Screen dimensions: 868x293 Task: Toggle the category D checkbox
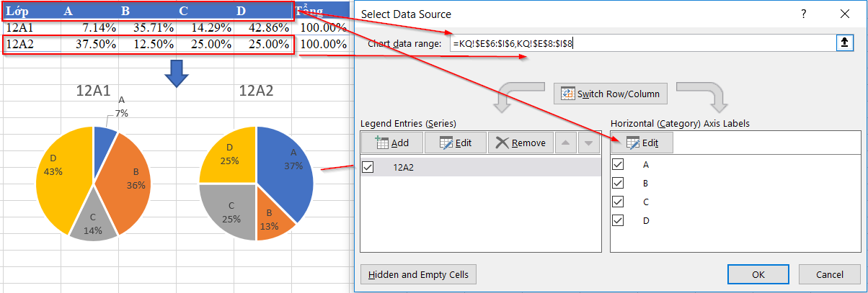pos(618,220)
